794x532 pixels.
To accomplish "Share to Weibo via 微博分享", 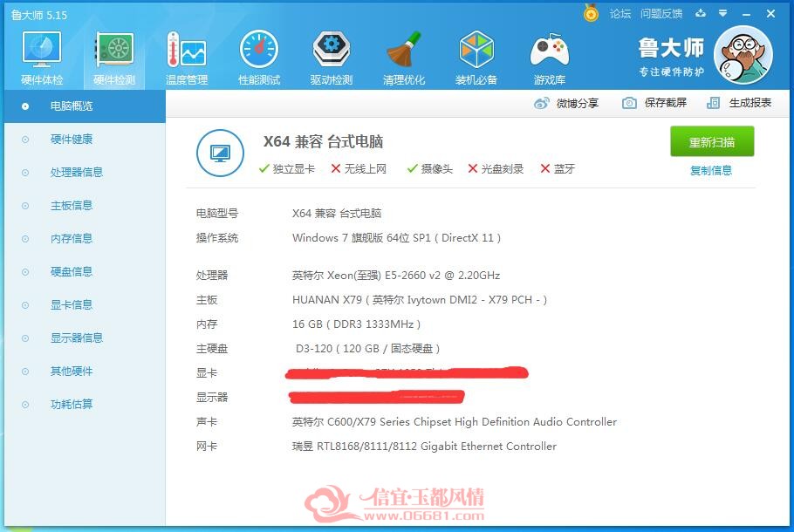I will [x=566, y=103].
